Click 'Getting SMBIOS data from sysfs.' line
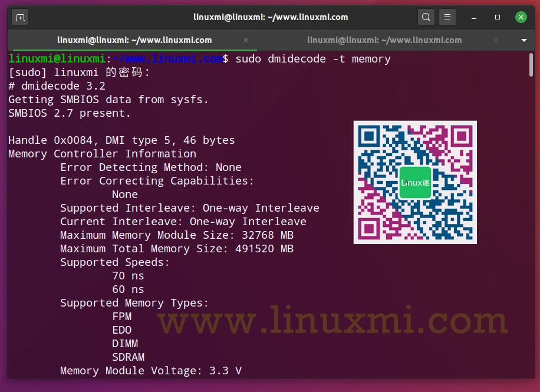Screen dimensions: 540x392 click(x=108, y=100)
